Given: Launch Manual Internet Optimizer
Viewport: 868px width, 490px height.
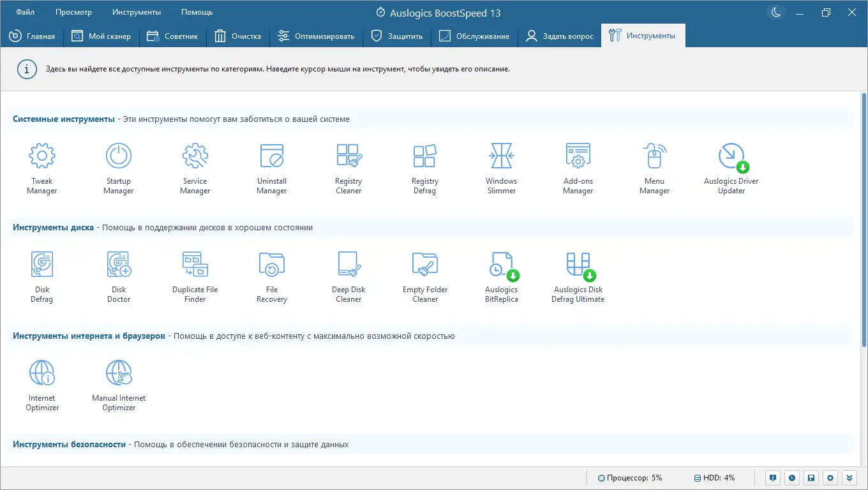Looking at the screenshot, I should click(x=119, y=385).
